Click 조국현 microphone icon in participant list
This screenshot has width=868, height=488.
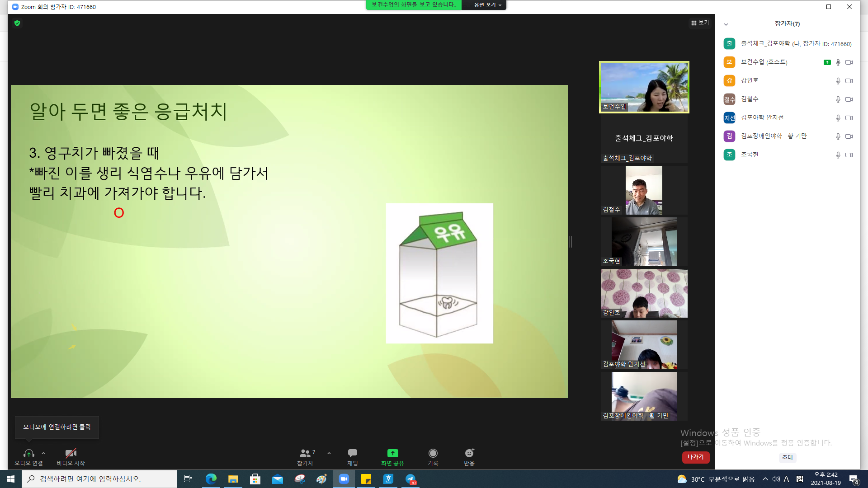tap(838, 155)
